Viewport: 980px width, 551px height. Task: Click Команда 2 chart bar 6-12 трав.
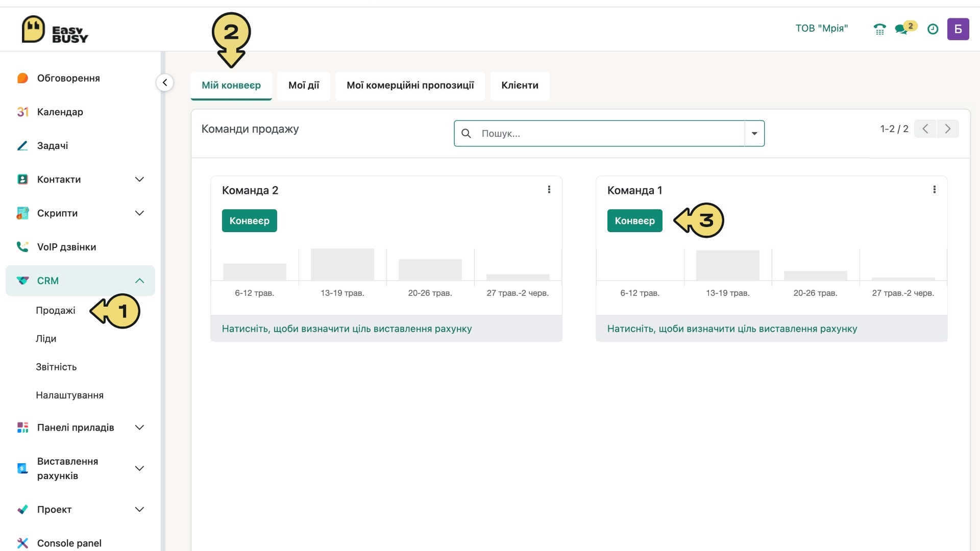(255, 272)
